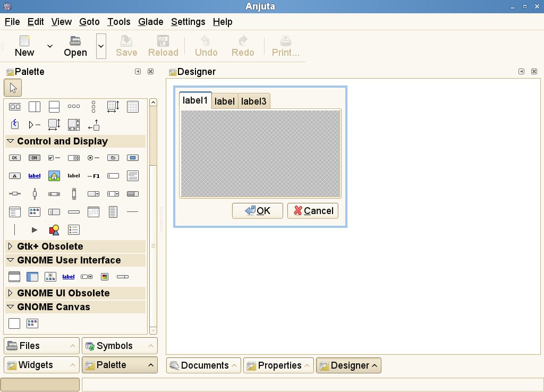
Task: Show the Documents pane via bottom button
Action: pos(203,365)
